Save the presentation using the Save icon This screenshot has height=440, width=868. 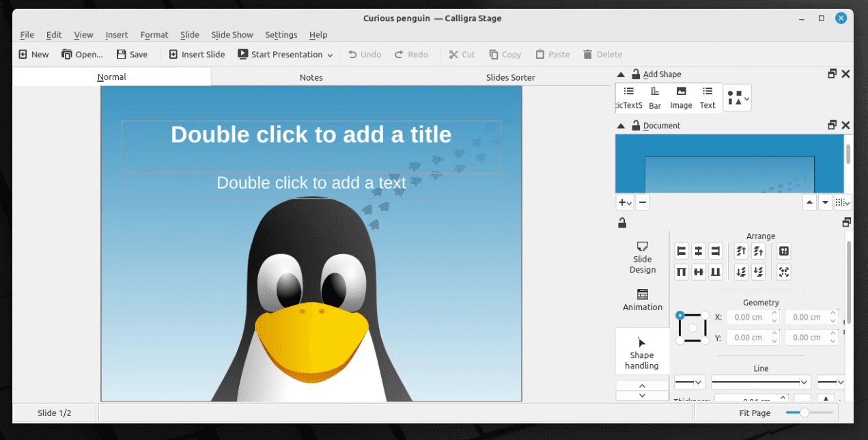pos(122,55)
